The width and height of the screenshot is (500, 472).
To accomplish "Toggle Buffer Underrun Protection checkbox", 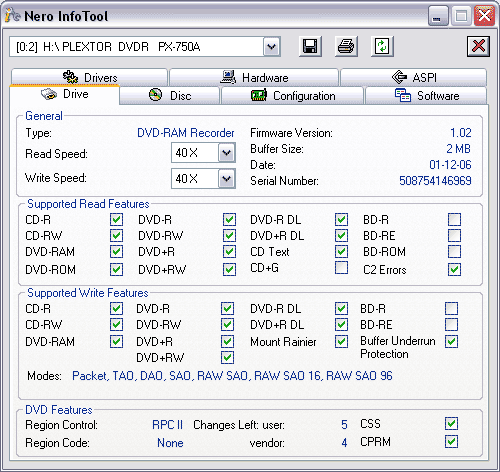I will [x=451, y=341].
